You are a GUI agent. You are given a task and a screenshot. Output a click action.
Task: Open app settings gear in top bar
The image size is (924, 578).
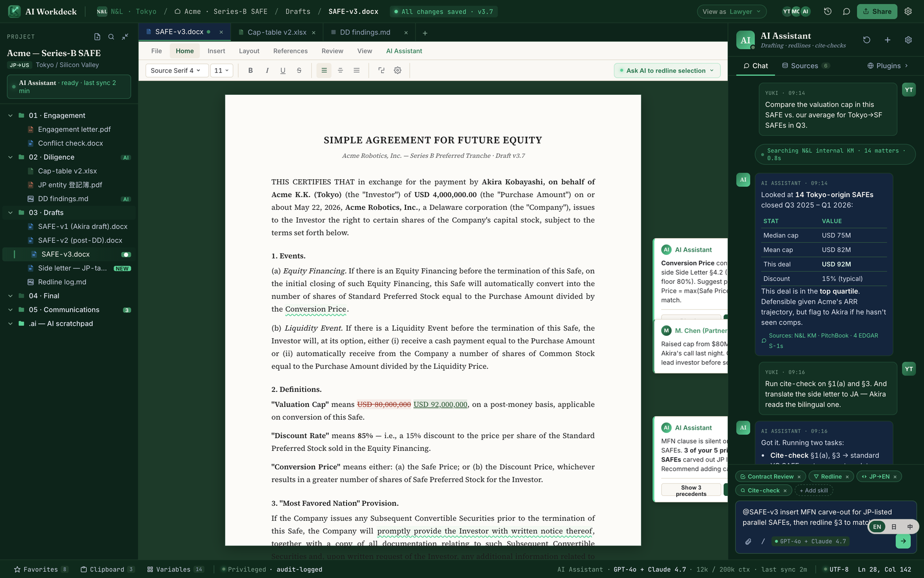click(x=908, y=12)
